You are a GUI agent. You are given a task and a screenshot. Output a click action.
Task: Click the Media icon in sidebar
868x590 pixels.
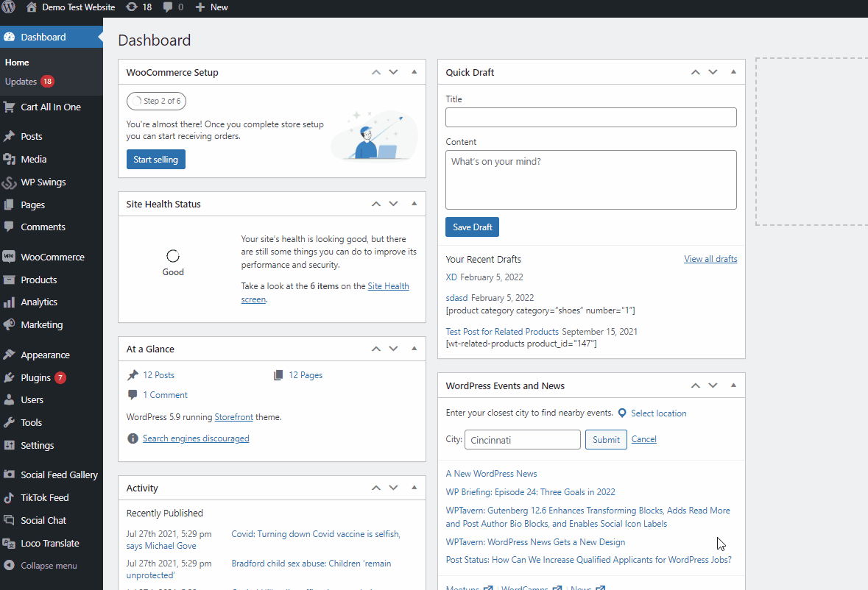point(9,159)
